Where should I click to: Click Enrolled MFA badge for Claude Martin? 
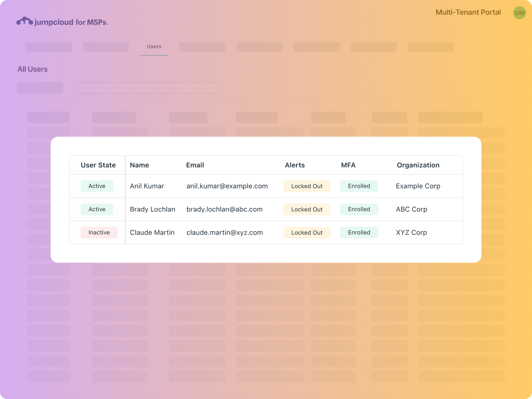click(359, 233)
